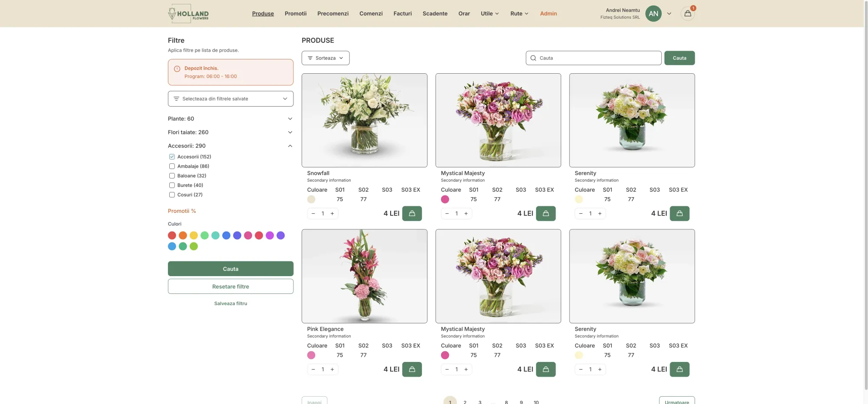Check the Ambalaje (86) filter

(x=172, y=166)
